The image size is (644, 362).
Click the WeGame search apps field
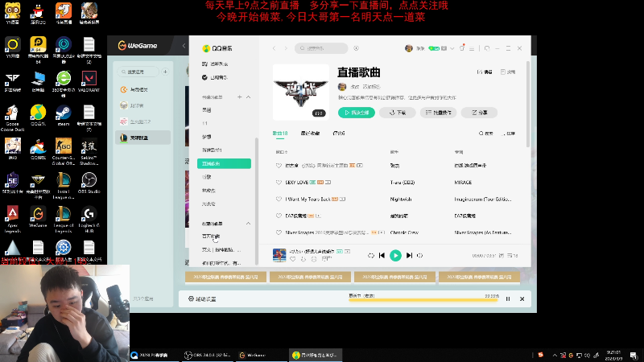pyautogui.click(x=138, y=72)
